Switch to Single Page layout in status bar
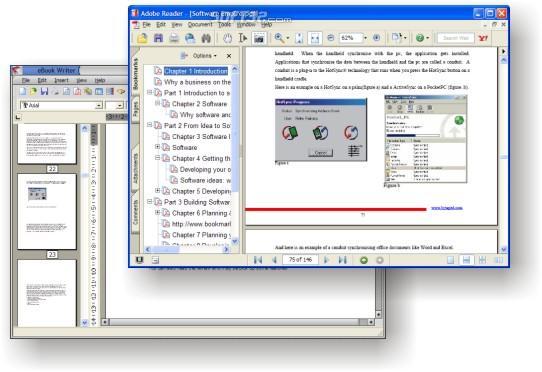This screenshot has width=542, height=372. [x=450, y=260]
